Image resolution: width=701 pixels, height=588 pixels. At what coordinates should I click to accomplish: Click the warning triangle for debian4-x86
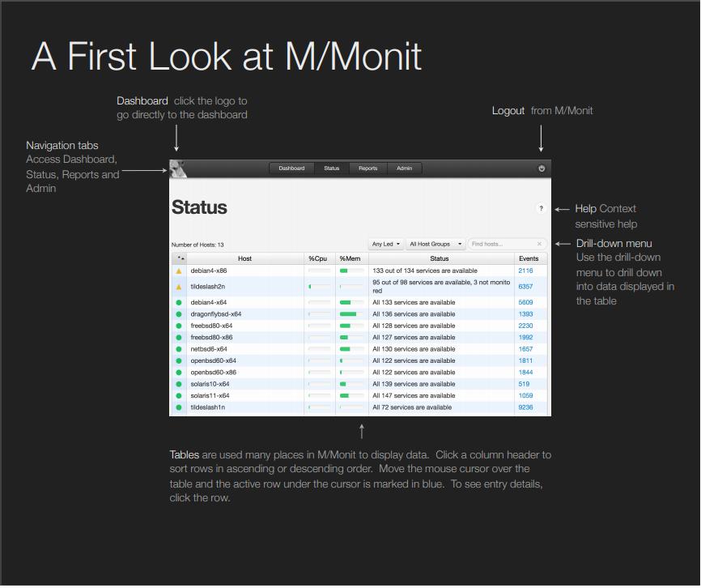pyautogui.click(x=179, y=271)
